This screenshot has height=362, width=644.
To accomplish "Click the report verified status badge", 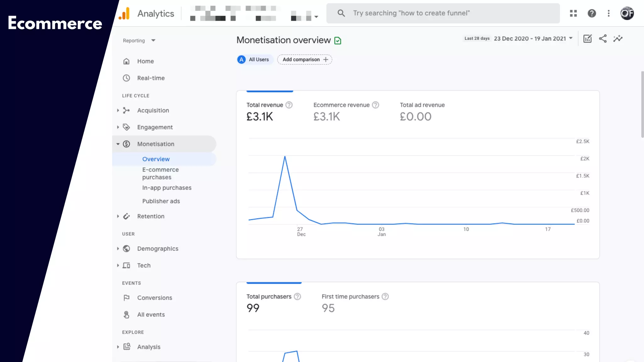I will 338,41.
